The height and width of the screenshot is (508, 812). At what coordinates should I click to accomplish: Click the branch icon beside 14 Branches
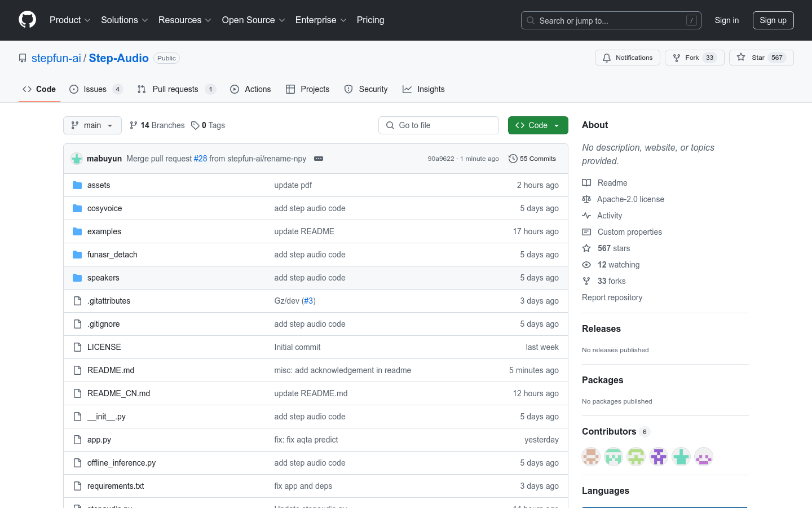[x=134, y=125]
